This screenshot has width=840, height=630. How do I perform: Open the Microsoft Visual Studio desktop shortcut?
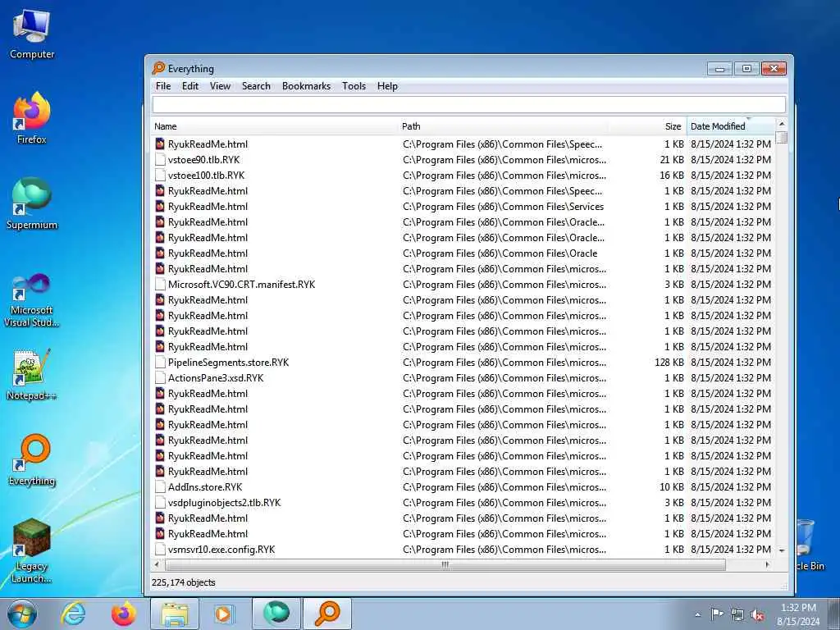tap(32, 300)
